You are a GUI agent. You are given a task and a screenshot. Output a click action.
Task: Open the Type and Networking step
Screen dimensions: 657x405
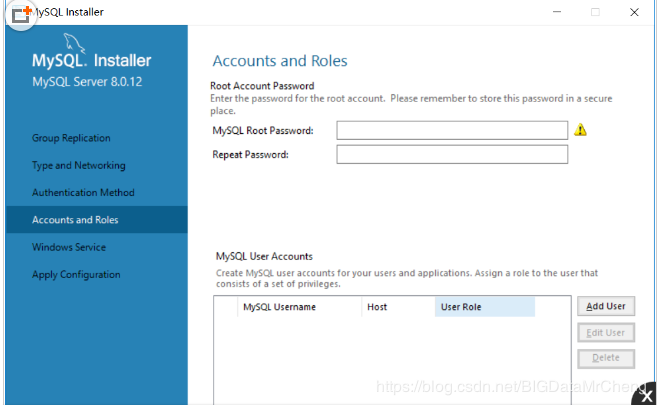coord(78,165)
